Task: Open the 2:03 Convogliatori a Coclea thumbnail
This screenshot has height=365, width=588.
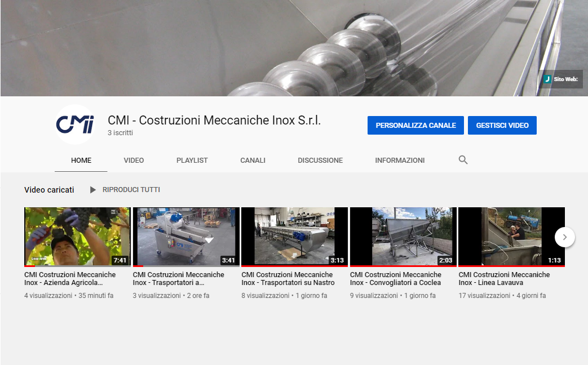Action: [x=403, y=237]
